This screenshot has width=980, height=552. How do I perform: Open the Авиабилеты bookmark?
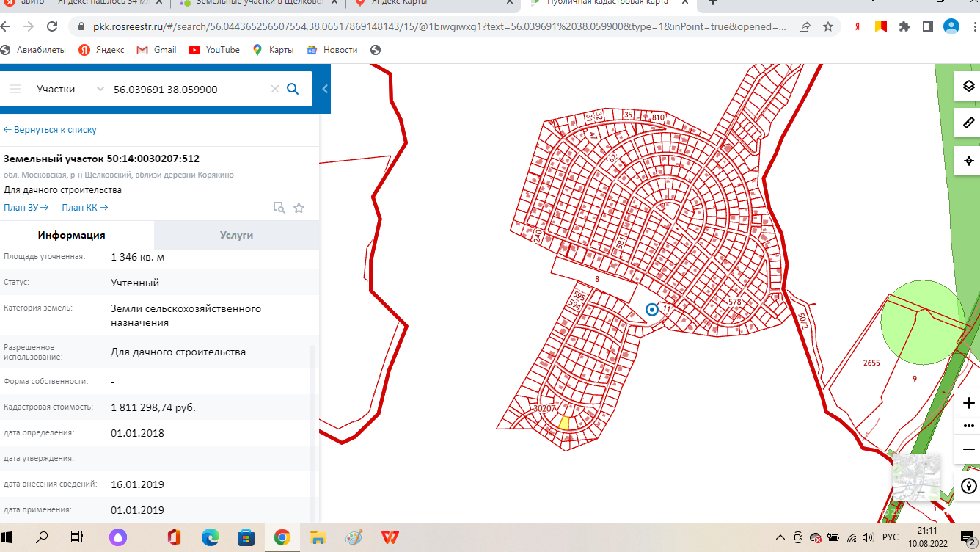click(34, 50)
